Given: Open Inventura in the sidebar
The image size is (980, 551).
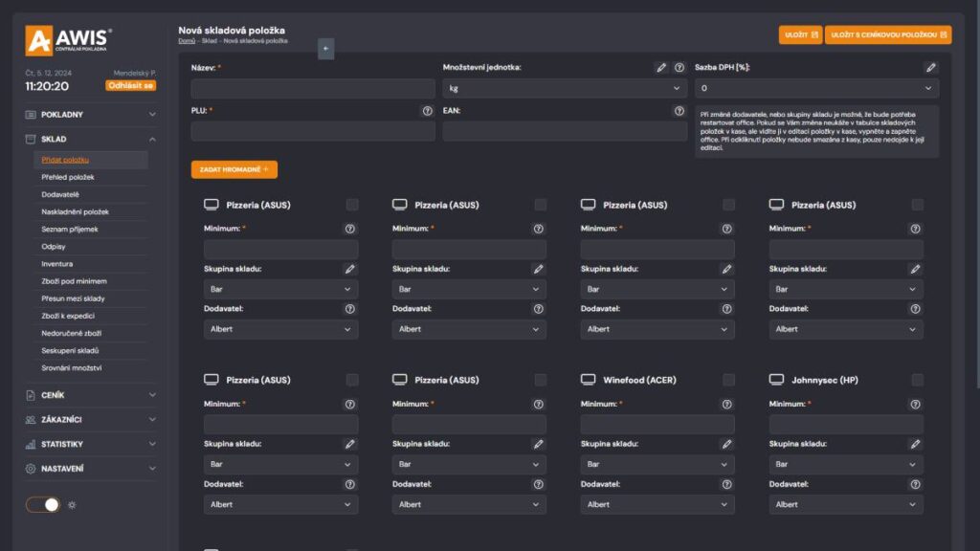Looking at the screenshot, I should pyautogui.click(x=56, y=264).
